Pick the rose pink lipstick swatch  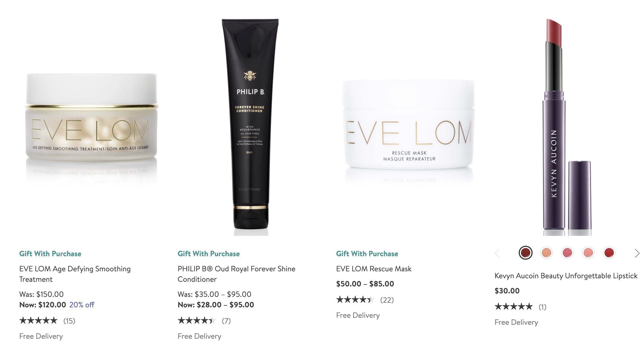(567, 253)
